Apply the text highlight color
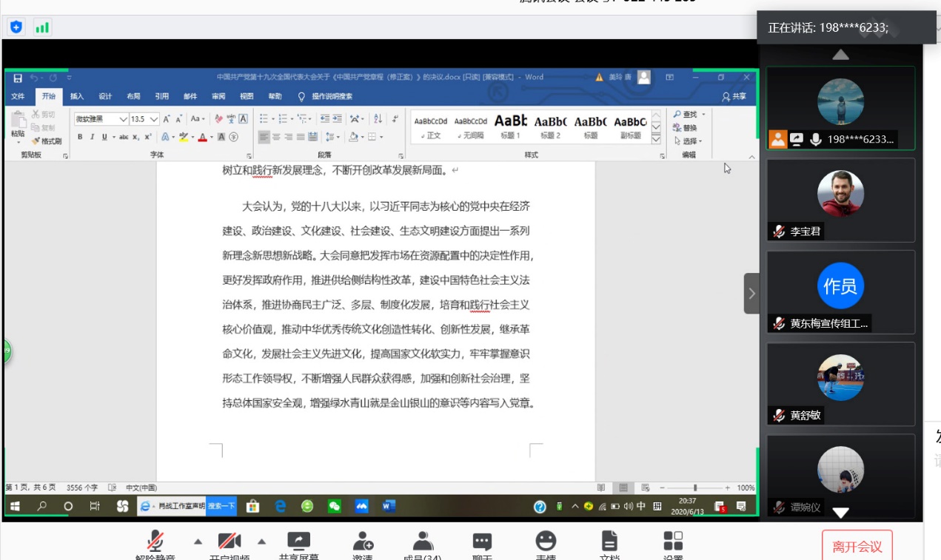This screenshot has width=941, height=560. coord(183,137)
